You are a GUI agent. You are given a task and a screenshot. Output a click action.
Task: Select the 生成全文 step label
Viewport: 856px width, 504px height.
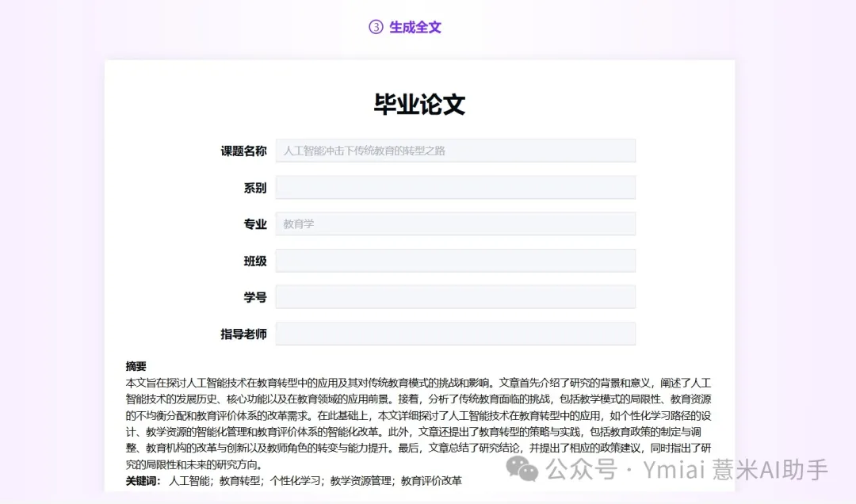(415, 26)
